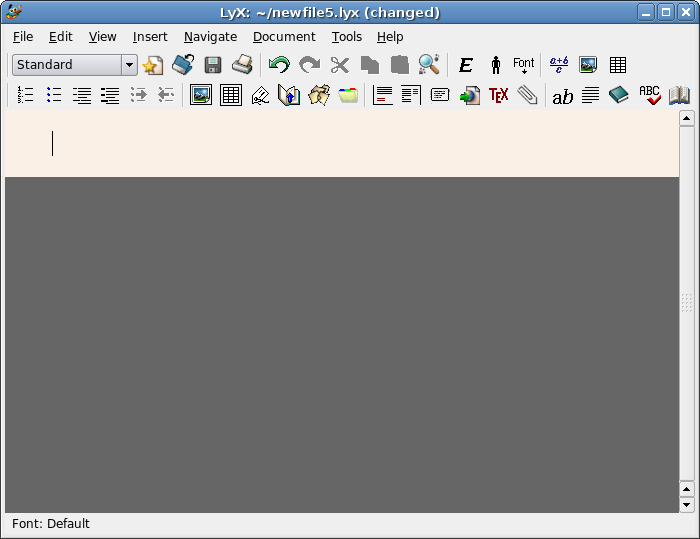This screenshot has height=539, width=700.
Task: Insert index entry folder icon
Action: (x=348, y=95)
